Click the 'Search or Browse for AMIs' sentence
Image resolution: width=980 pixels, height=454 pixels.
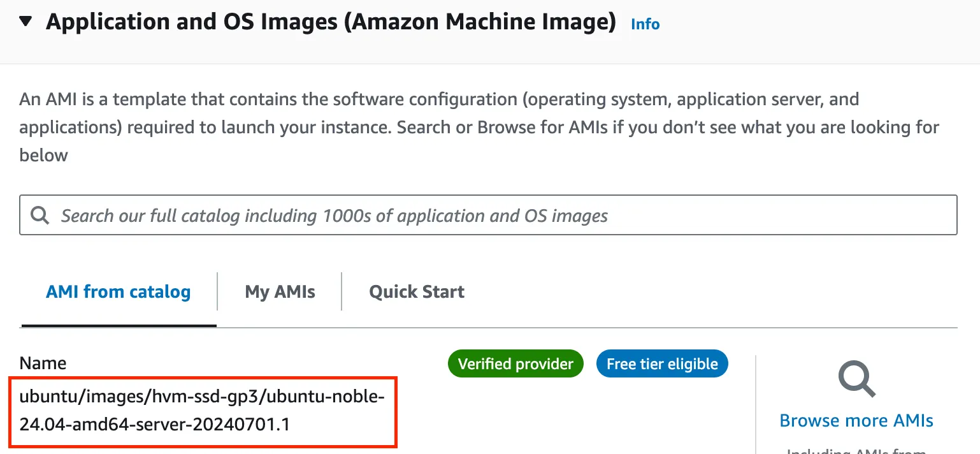[637, 128]
